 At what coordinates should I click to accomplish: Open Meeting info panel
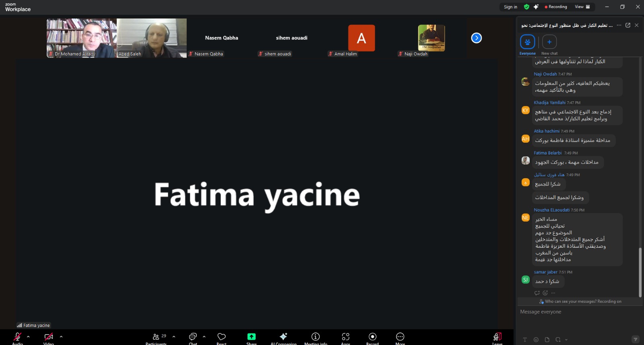click(316, 337)
